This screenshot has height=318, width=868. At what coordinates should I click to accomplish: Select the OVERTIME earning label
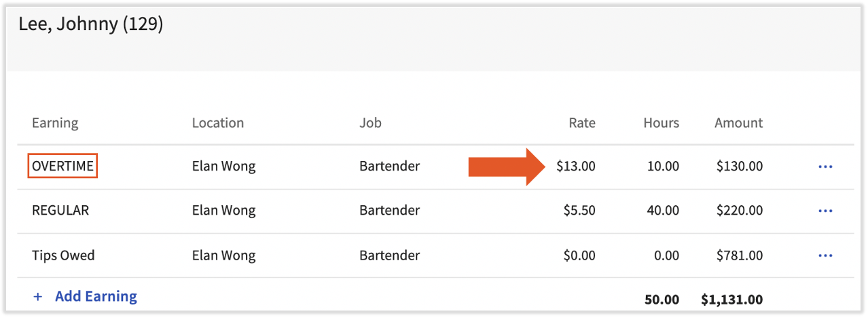(62, 166)
